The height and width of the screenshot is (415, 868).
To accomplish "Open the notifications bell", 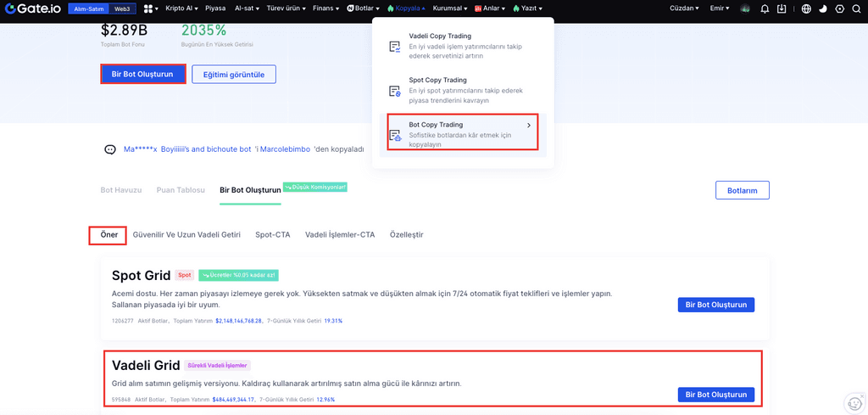I will (x=765, y=8).
